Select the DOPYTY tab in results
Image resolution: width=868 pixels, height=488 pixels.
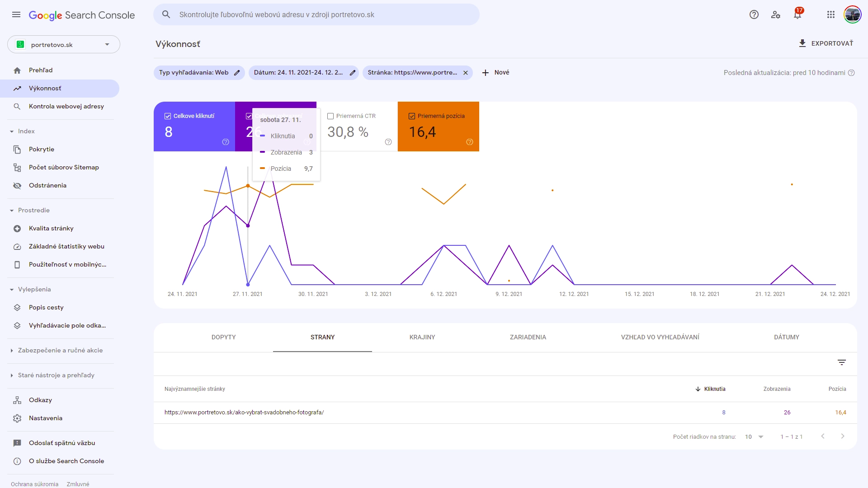[223, 337]
